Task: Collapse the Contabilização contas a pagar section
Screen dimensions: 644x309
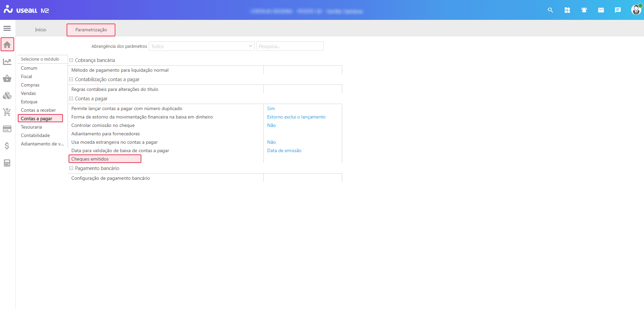Action: point(71,79)
